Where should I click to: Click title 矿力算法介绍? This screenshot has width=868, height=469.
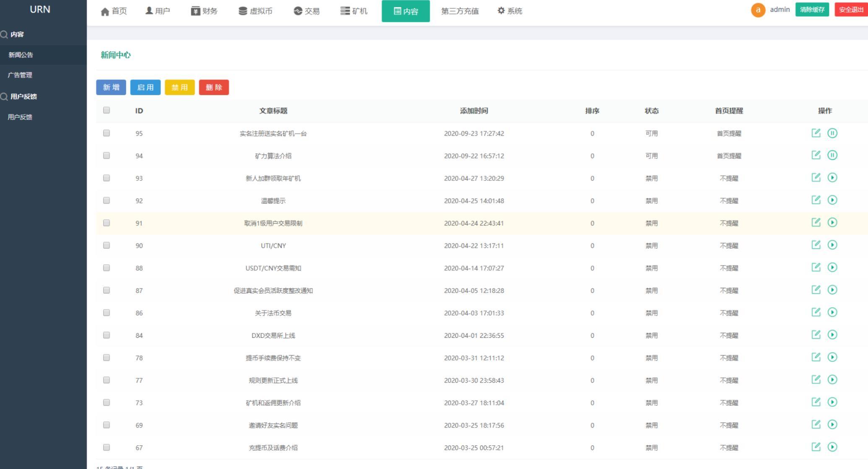pyautogui.click(x=273, y=156)
